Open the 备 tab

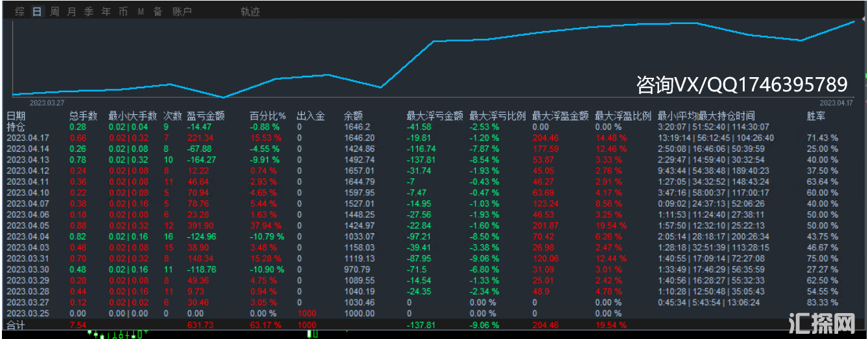[x=158, y=12]
